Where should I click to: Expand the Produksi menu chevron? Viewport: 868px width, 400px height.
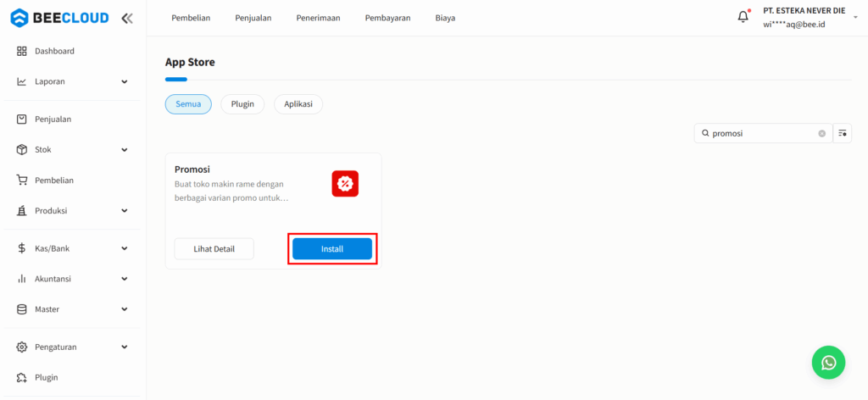pos(125,211)
